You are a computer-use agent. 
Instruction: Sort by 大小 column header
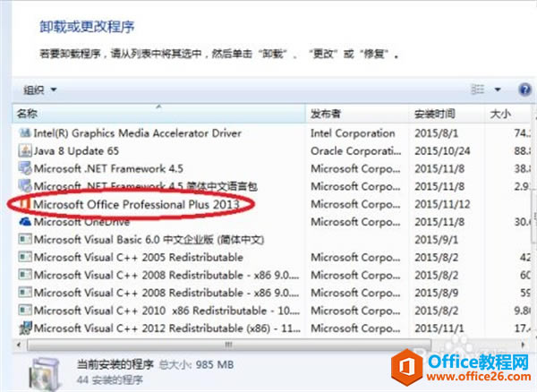click(x=509, y=114)
